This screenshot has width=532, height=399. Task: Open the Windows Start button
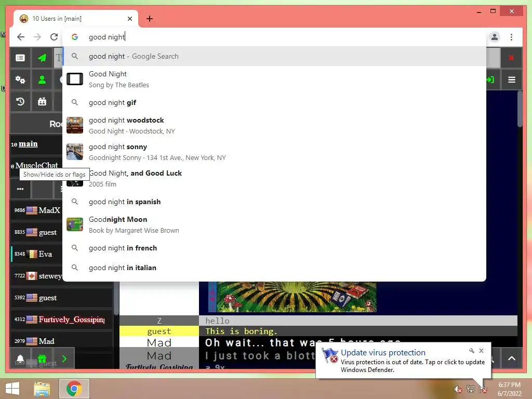(12, 389)
